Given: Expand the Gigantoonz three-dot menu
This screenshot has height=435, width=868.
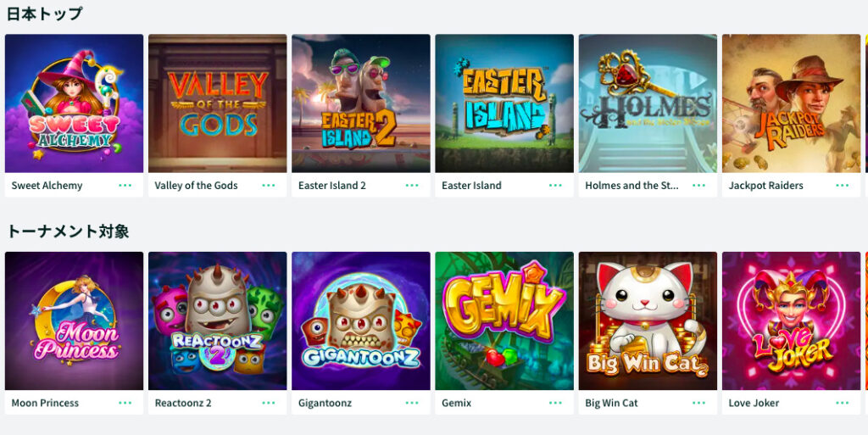Looking at the screenshot, I should (x=412, y=403).
